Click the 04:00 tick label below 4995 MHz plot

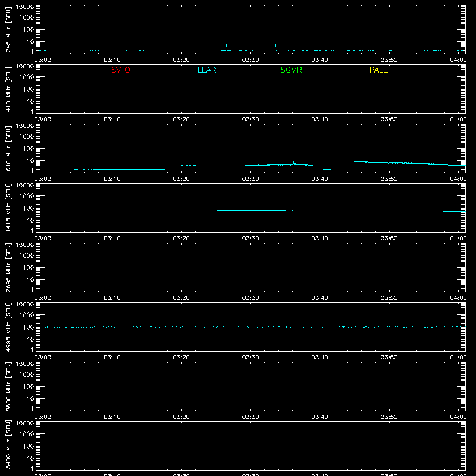click(458, 358)
